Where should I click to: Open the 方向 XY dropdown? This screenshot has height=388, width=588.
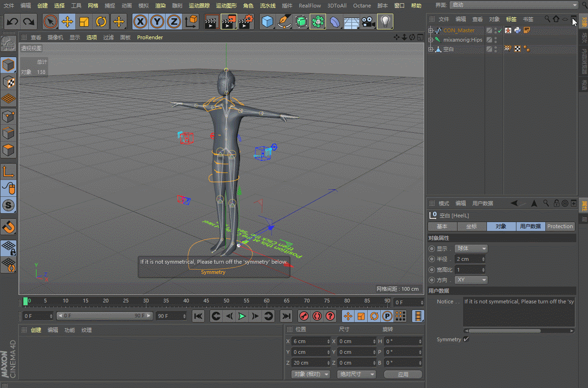(471, 280)
